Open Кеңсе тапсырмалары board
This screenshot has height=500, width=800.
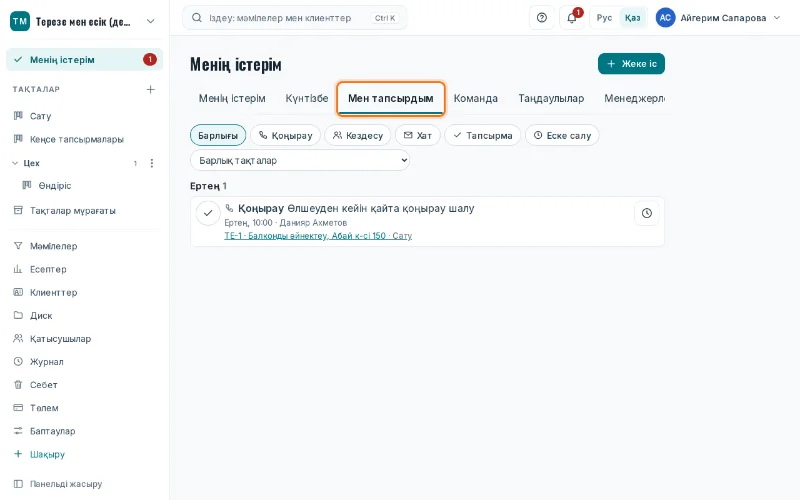pyautogui.click(x=84, y=139)
